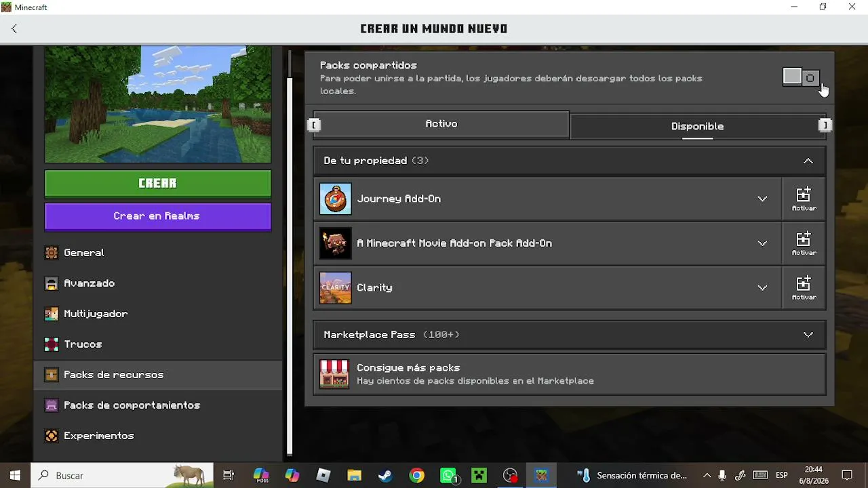The image size is (868, 488).
Task: Open the Trucos settings section
Action: 157,344
